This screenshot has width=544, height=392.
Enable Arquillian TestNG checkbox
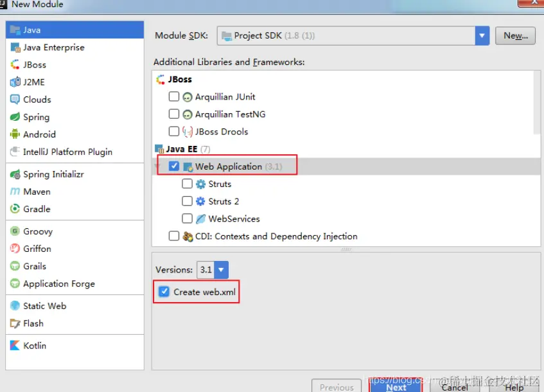[174, 114]
